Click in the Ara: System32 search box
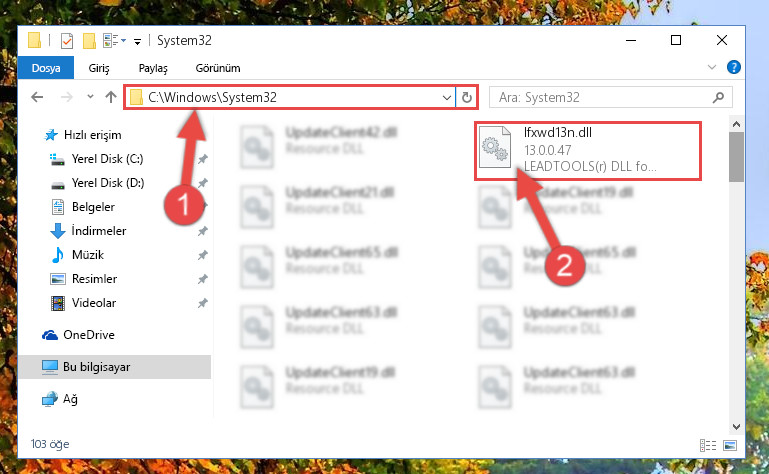Viewport: 769px width, 474px height. pyautogui.click(x=603, y=97)
